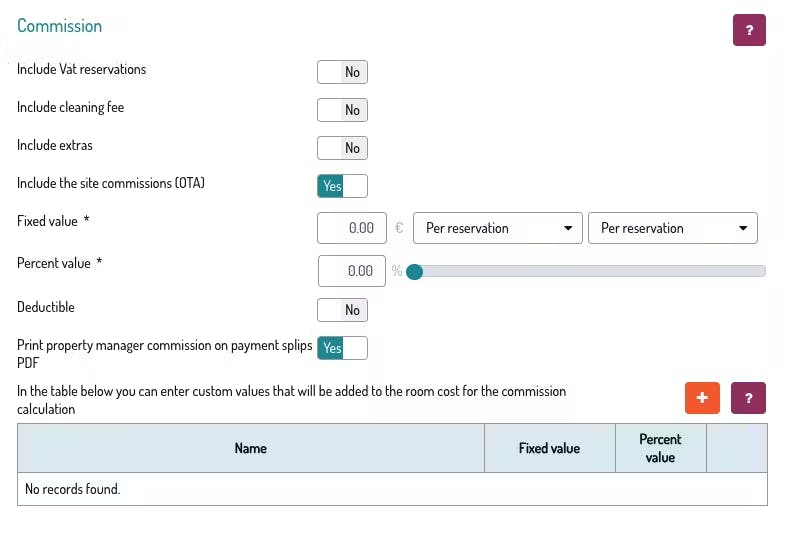Click the Commission section heading
This screenshot has height=536, width=786.
[60, 26]
